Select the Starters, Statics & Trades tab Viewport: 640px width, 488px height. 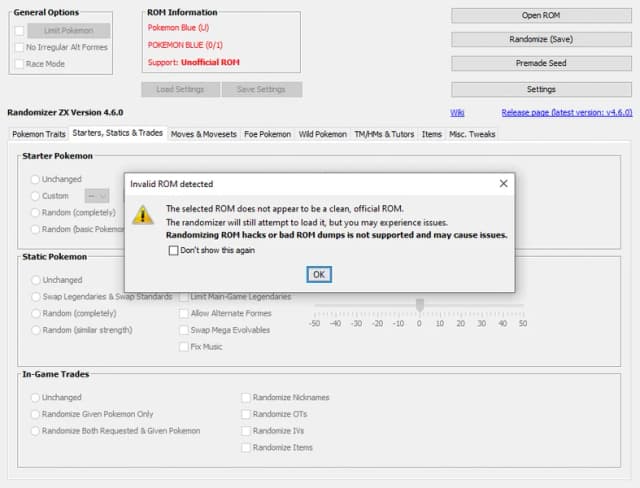pos(118,133)
